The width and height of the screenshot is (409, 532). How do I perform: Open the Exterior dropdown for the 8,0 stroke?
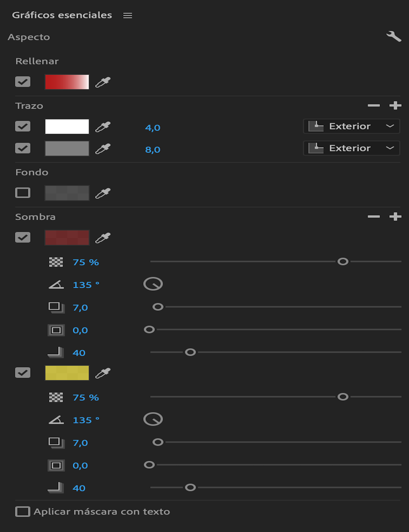click(351, 148)
